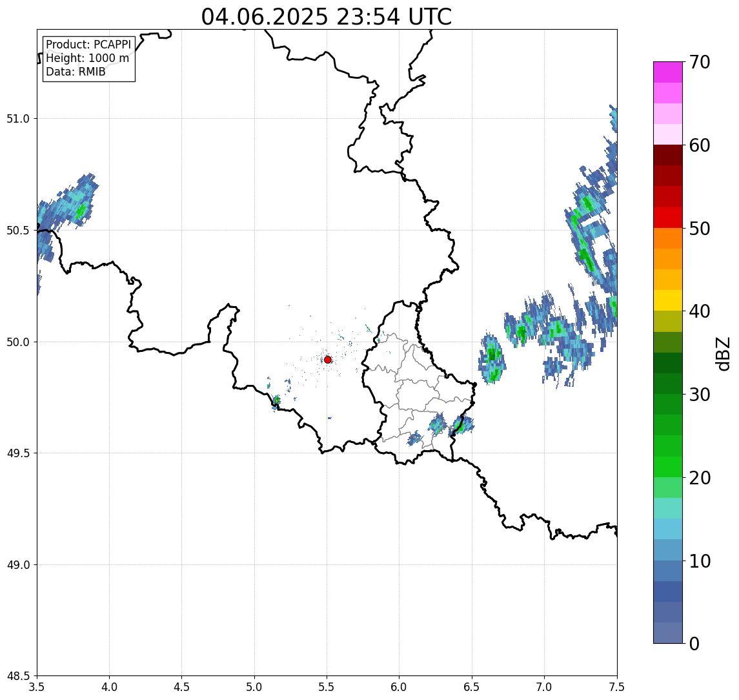Click the latitude label 50.5

17,231
